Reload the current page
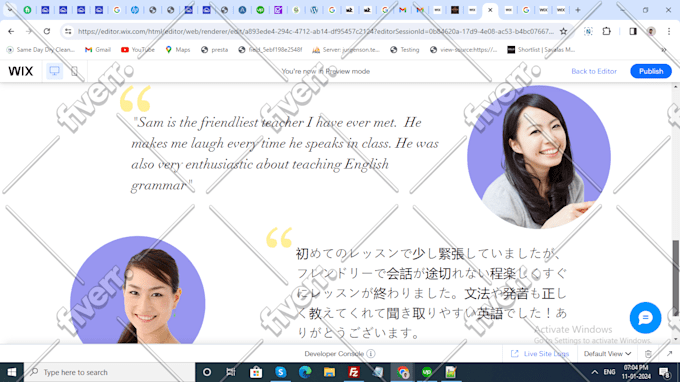 pyautogui.click(x=47, y=31)
